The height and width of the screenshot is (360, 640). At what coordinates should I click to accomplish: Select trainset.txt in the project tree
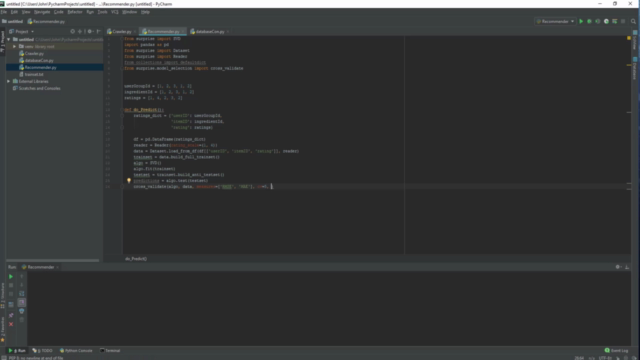click(x=34, y=74)
